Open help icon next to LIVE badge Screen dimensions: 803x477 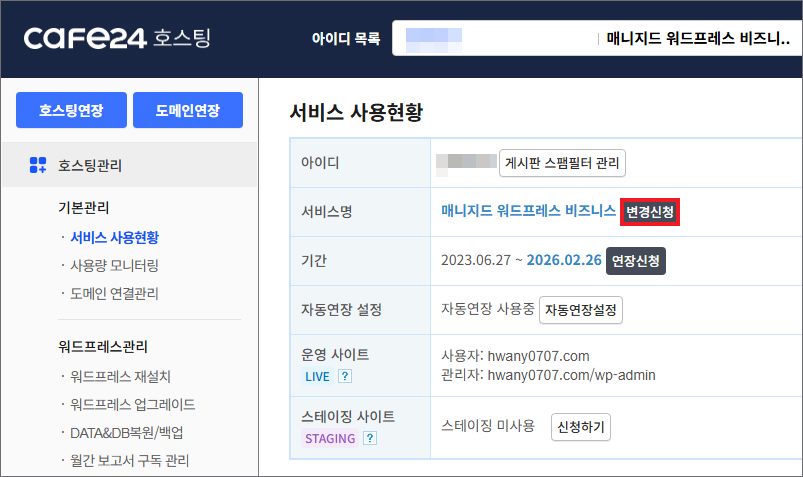(x=345, y=377)
